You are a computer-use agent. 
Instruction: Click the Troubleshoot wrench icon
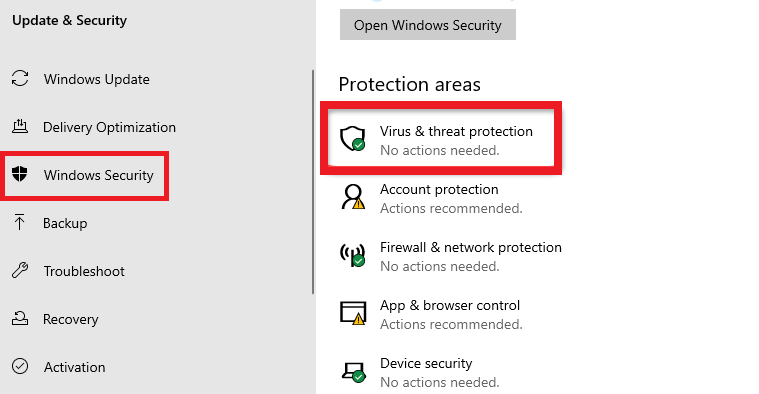tap(20, 270)
